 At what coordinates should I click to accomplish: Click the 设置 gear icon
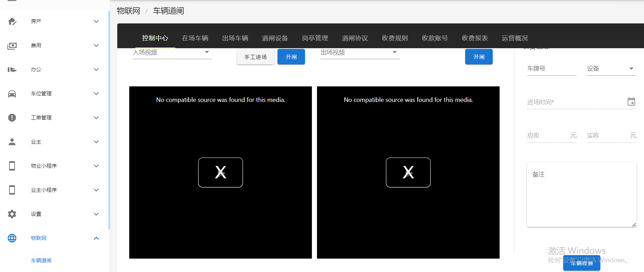pos(12,214)
